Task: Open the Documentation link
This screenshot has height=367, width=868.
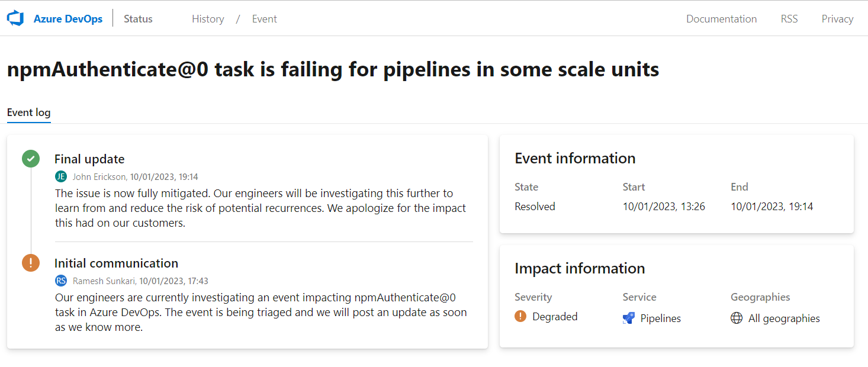Action: pyautogui.click(x=721, y=19)
